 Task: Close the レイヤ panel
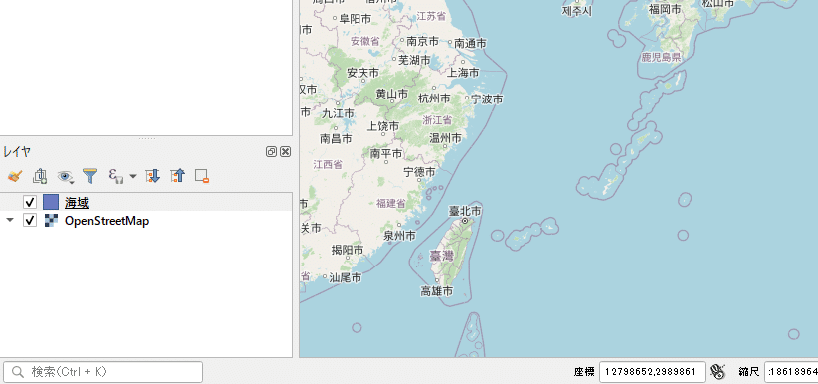tap(285, 152)
